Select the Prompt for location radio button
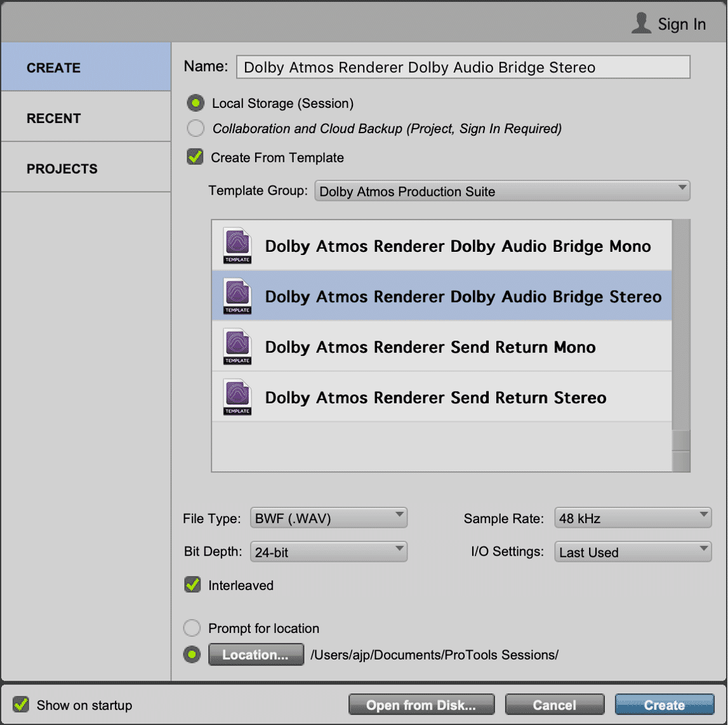The height and width of the screenshot is (725, 728). tap(192, 629)
